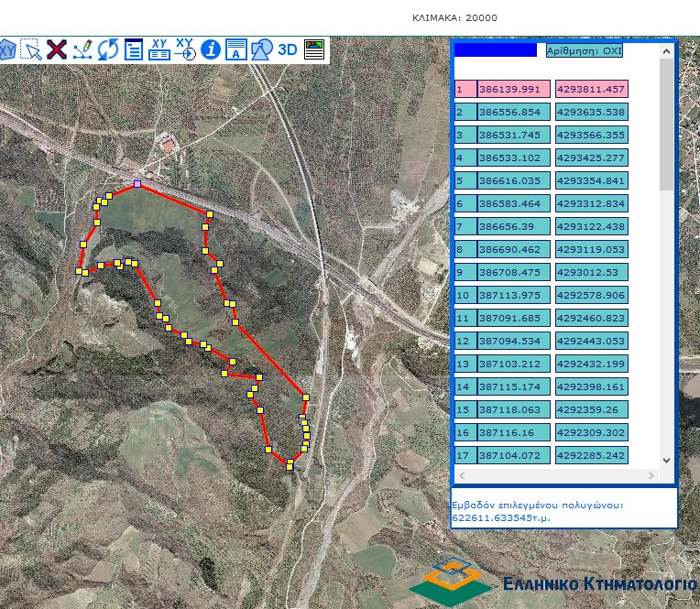Viewport: 700px width, 609px height.
Task: Select the pink row 1 number cell
Action: tap(465, 90)
